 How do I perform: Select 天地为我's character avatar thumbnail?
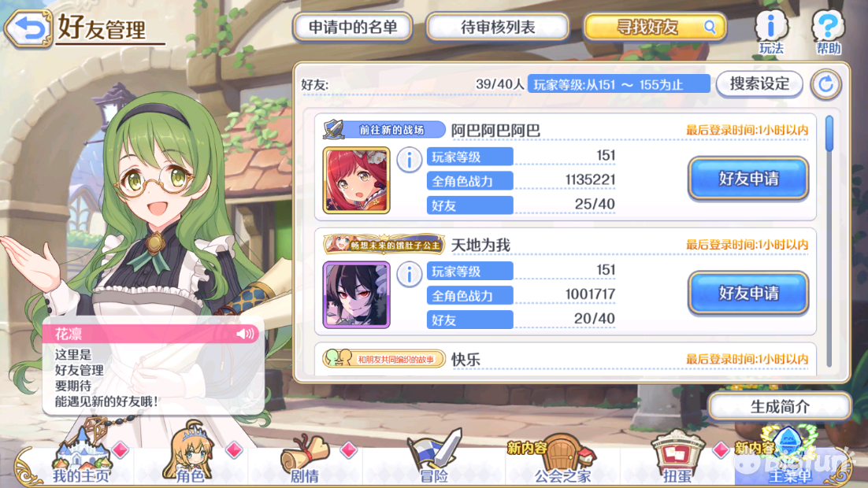pyautogui.click(x=357, y=295)
